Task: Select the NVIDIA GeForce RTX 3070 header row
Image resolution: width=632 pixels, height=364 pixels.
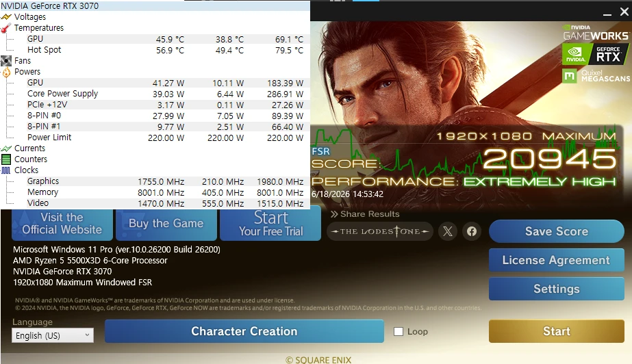Action: [155, 5]
